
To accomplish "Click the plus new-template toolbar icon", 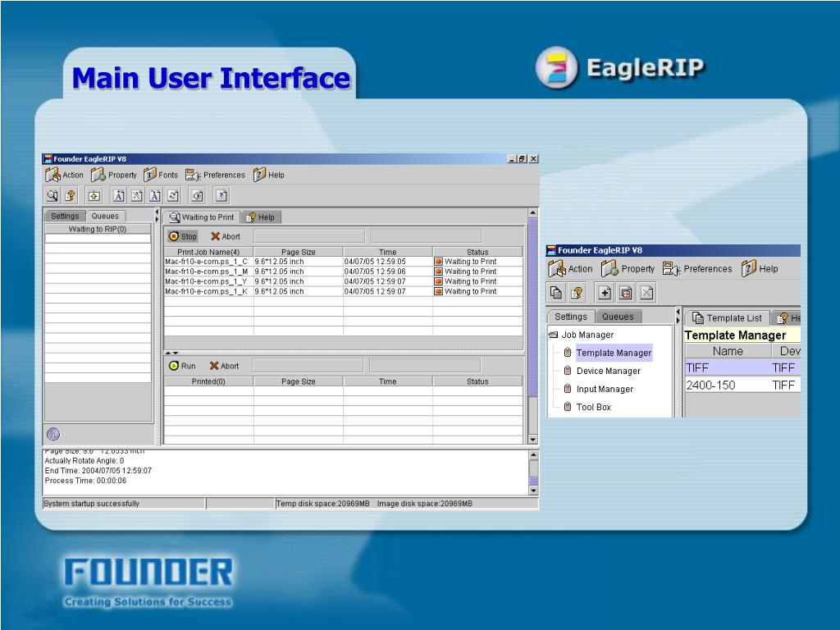I will [x=605, y=293].
